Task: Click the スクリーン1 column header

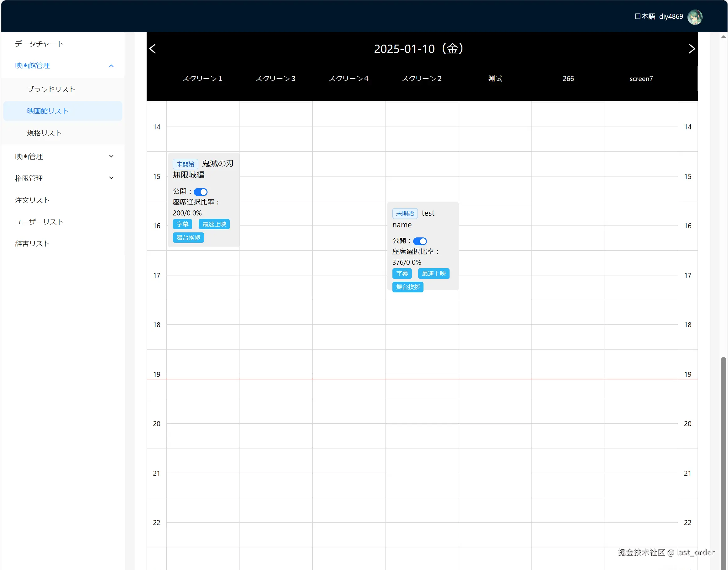Action: [x=202, y=79]
